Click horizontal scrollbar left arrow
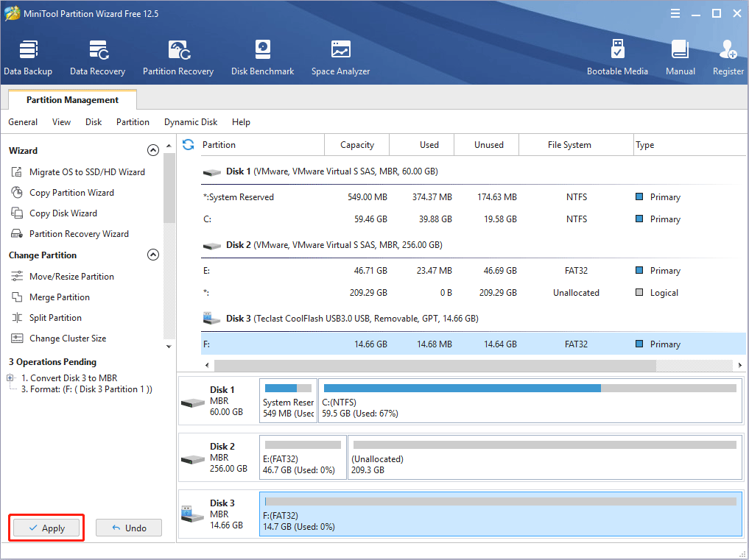This screenshot has width=749, height=560. click(x=207, y=365)
